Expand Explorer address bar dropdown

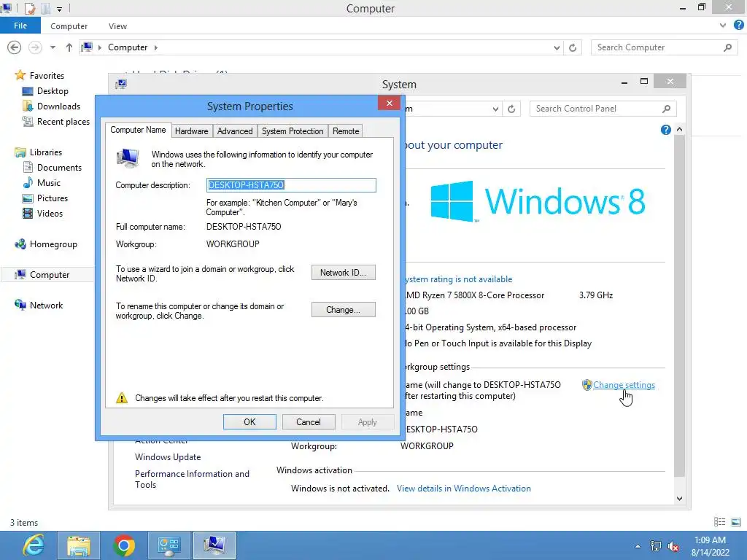(x=557, y=47)
